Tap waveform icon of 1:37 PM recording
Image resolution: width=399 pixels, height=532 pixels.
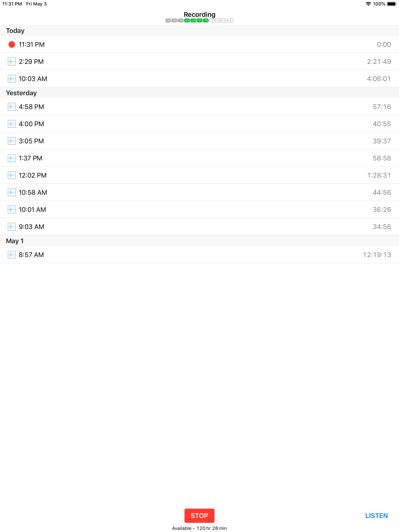click(11, 158)
